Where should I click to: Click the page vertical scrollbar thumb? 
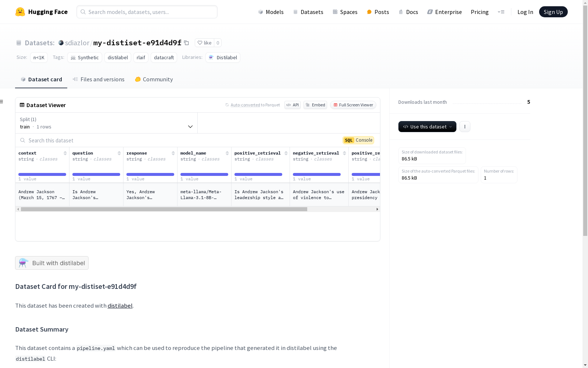[x=585, y=121]
